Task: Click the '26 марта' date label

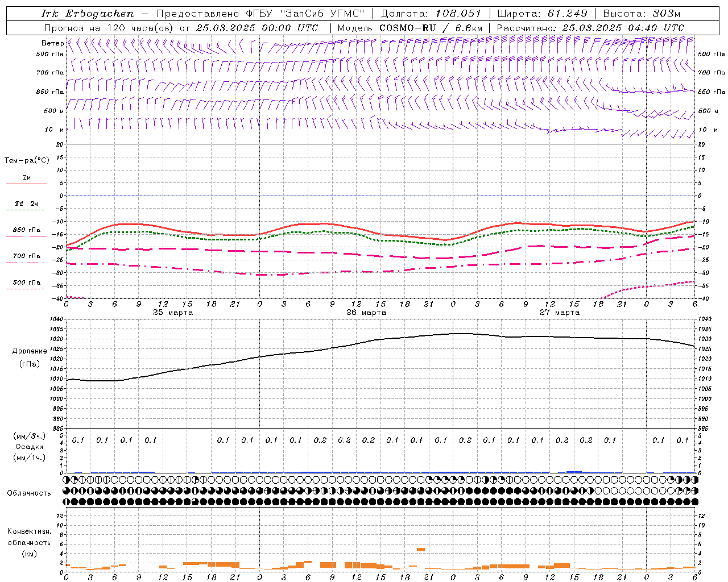Action: 366,313
